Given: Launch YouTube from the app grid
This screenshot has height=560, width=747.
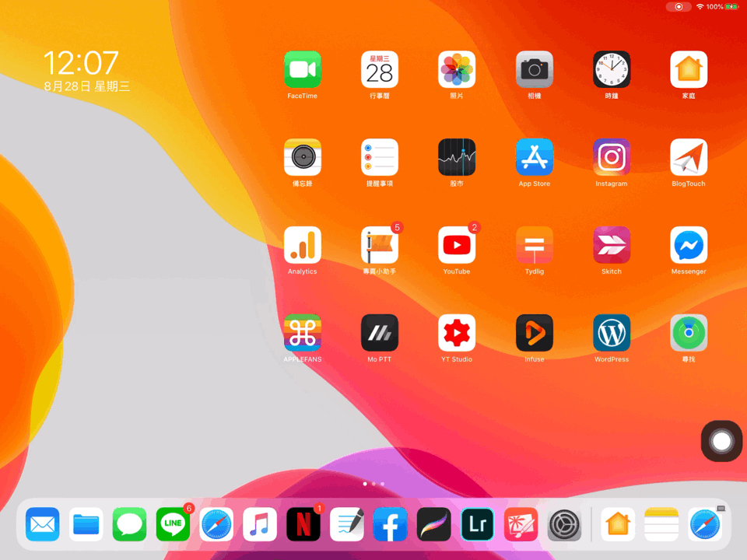Looking at the screenshot, I should 457,245.
